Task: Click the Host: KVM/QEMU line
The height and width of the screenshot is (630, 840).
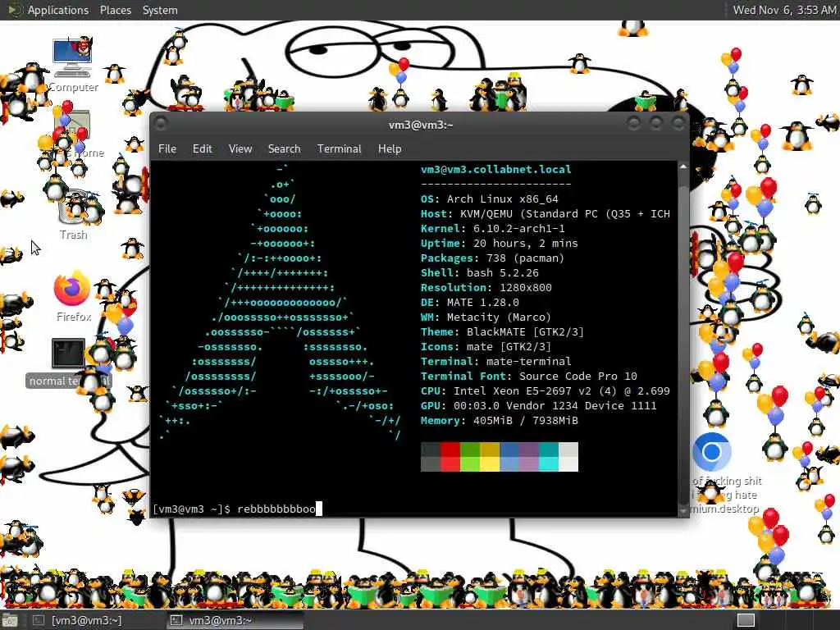Action: click(546, 214)
